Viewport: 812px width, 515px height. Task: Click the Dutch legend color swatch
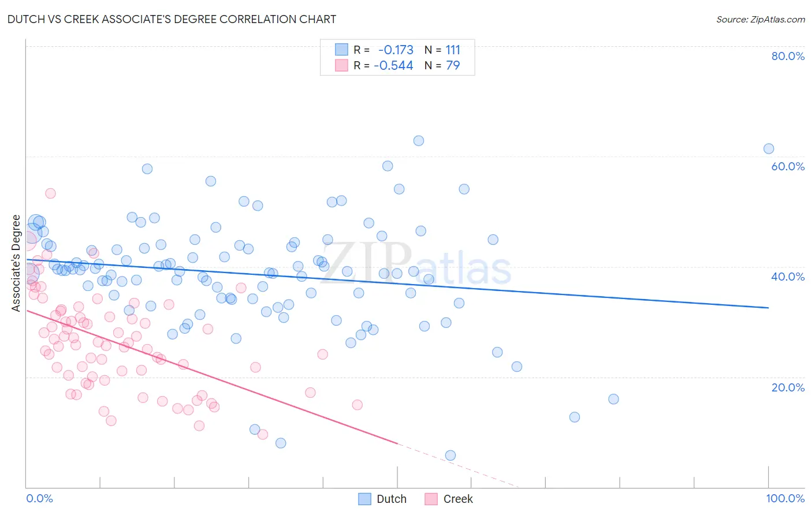pyautogui.click(x=364, y=499)
